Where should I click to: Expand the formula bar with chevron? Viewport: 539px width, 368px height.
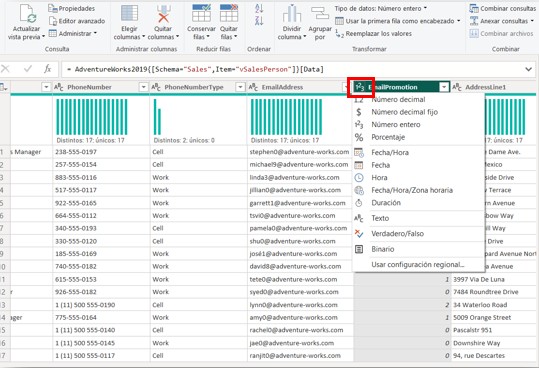(x=528, y=69)
